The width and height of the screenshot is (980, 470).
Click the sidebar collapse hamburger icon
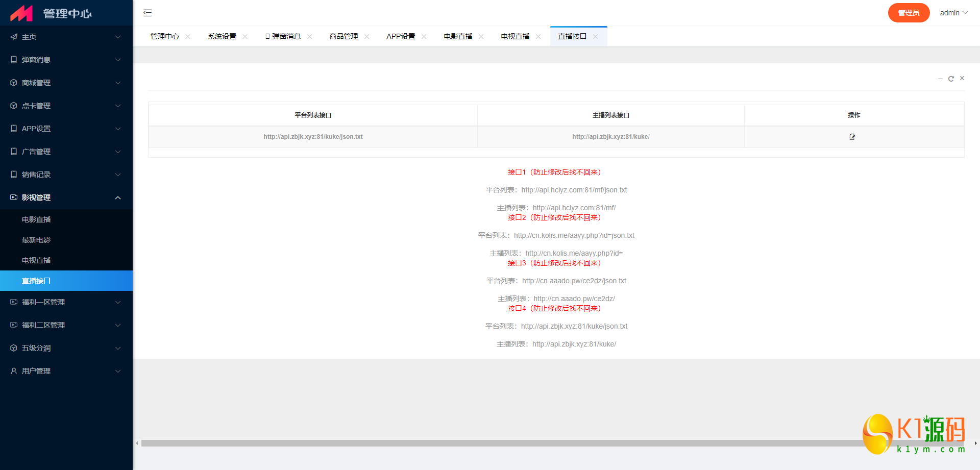click(148, 13)
